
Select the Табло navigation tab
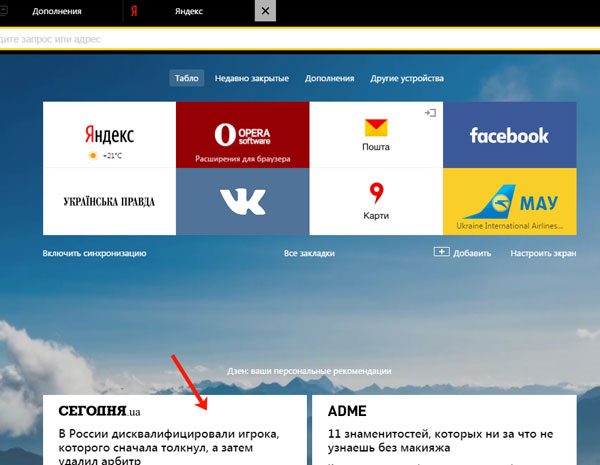click(187, 78)
